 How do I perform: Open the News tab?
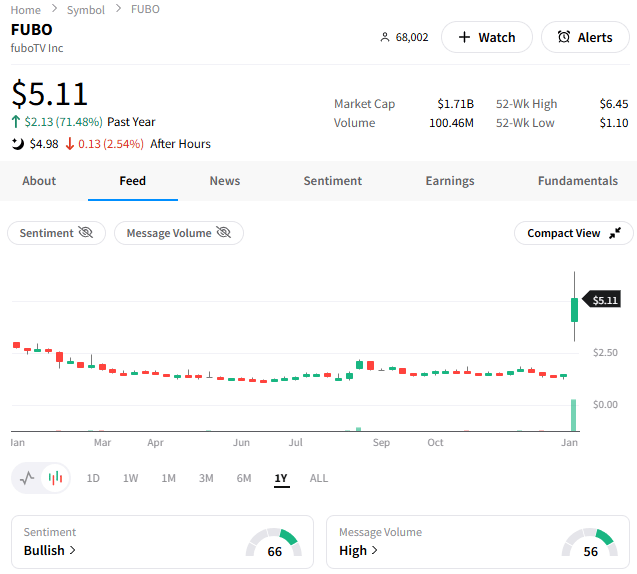[x=225, y=181]
